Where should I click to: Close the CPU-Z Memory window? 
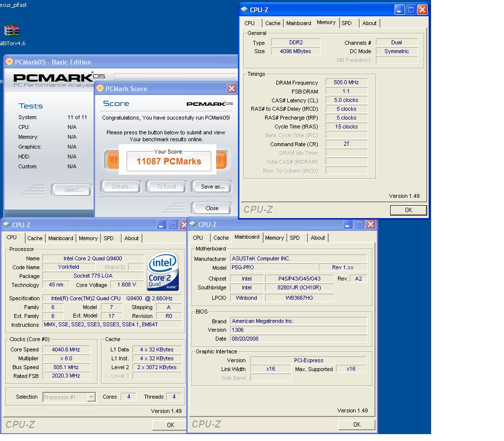tap(422, 10)
